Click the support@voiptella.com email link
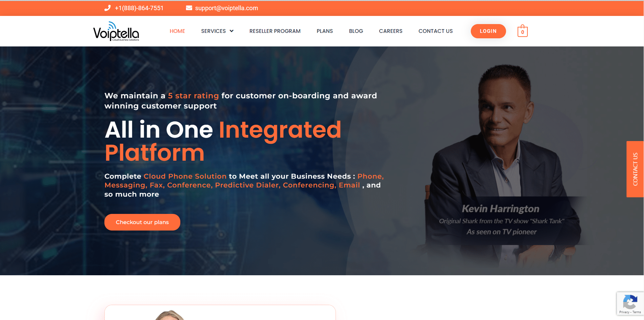The image size is (644, 320). (226, 8)
